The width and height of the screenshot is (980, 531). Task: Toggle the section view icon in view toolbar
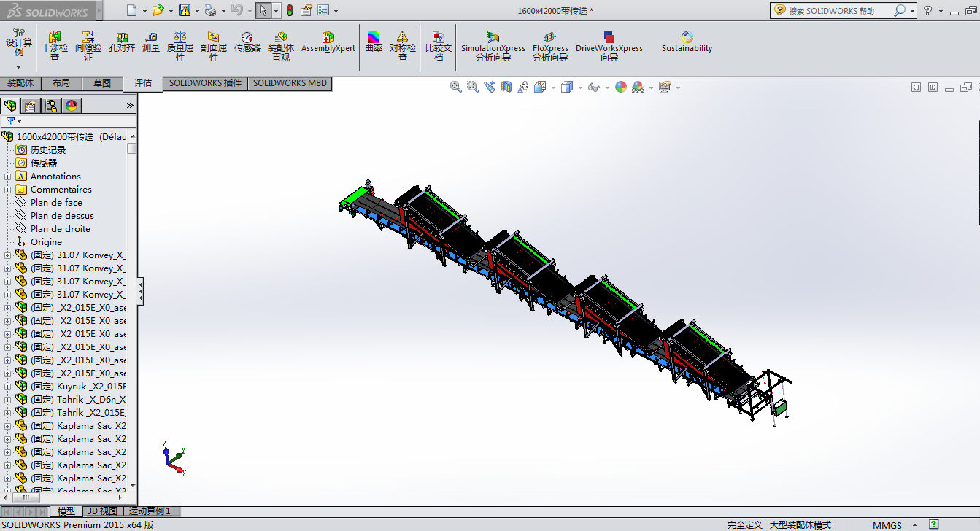click(506, 87)
